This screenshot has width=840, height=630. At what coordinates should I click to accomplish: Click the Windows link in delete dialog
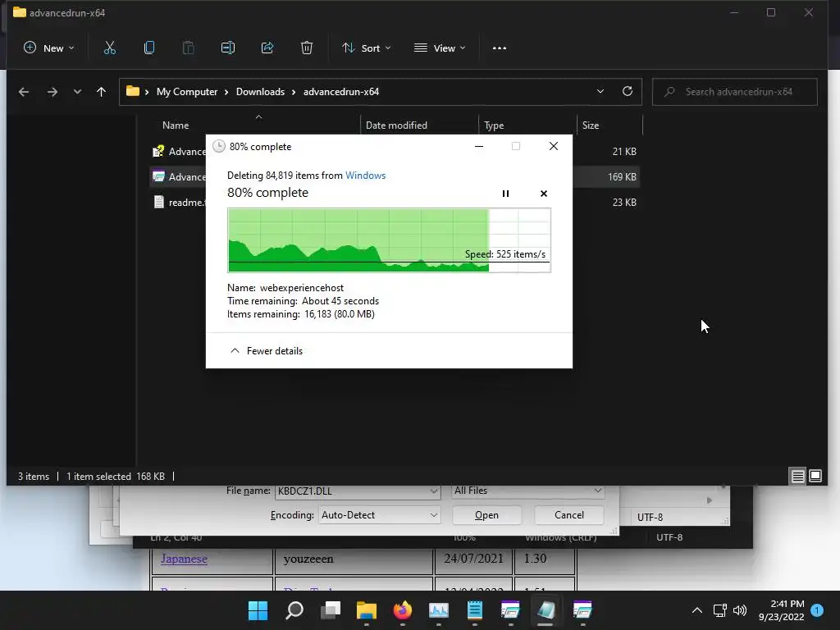point(365,176)
